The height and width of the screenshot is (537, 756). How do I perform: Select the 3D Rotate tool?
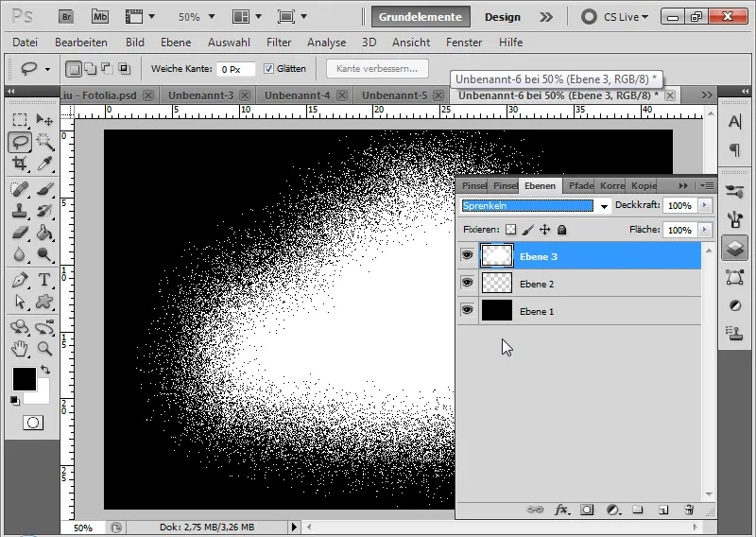[x=20, y=326]
